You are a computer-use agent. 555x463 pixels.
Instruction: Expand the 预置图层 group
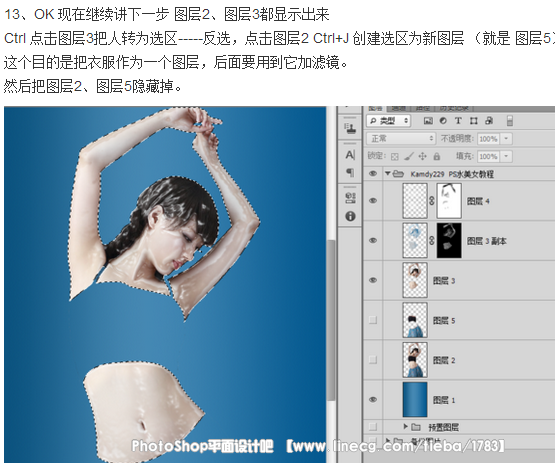(406, 426)
